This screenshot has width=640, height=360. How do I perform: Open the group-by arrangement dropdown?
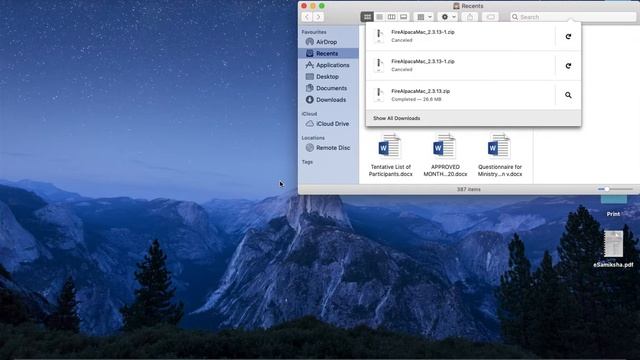(x=424, y=17)
